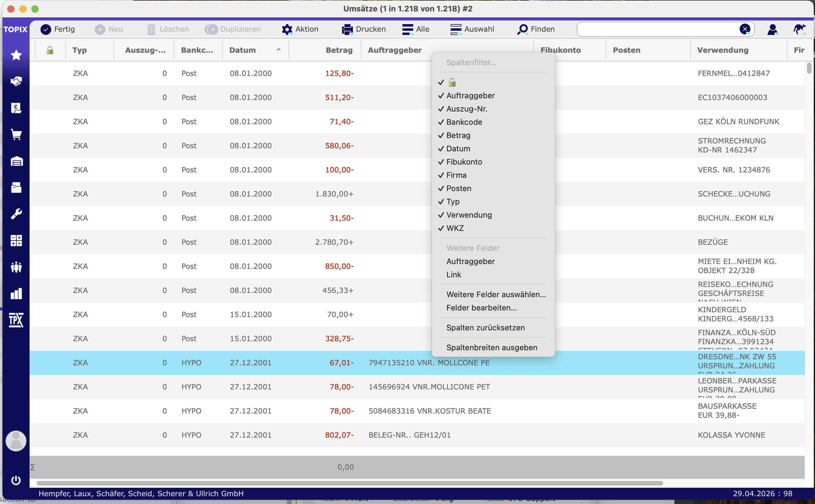Open the Aktion dropdown menu
Viewport: 815px width, 504px height.
point(300,29)
